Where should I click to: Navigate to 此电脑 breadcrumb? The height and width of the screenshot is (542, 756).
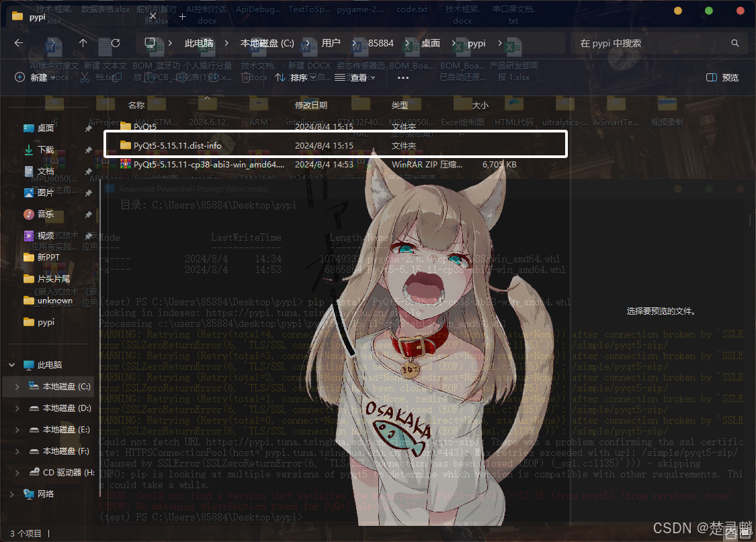pos(199,43)
